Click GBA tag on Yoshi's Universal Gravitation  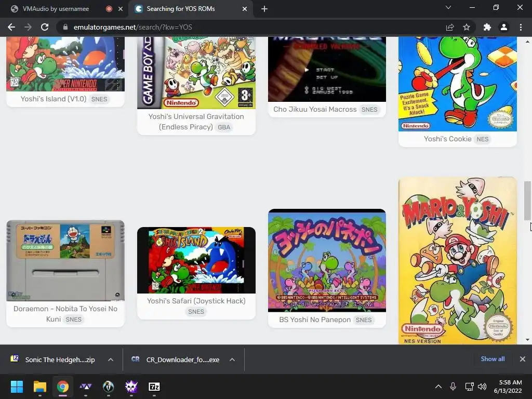pos(224,128)
